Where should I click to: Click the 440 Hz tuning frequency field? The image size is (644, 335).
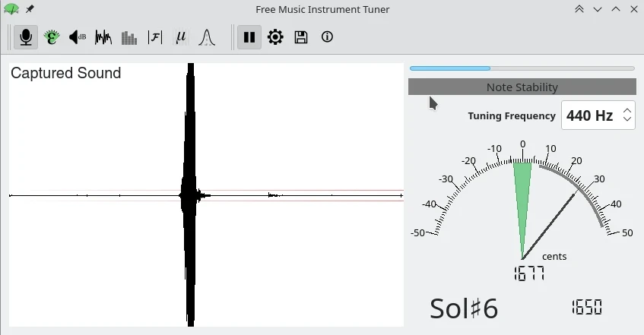598,115
